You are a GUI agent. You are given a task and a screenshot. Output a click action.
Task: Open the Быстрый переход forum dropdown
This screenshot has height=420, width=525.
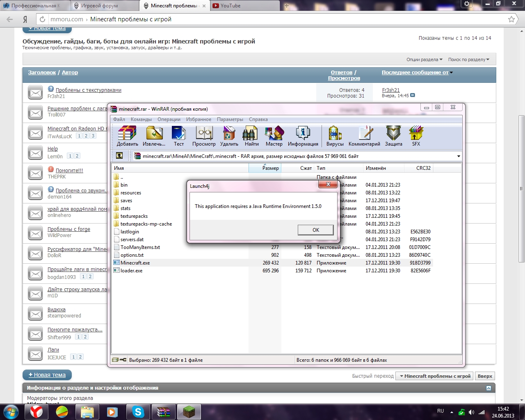(435, 376)
